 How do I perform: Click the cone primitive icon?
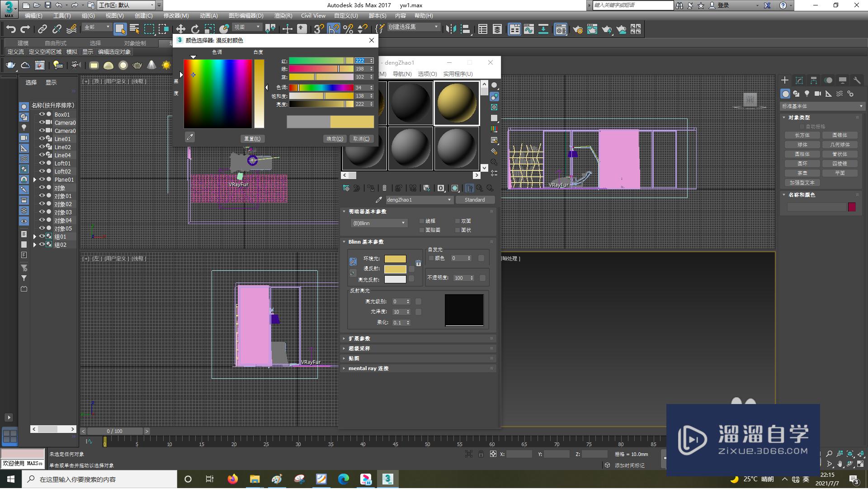(x=152, y=66)
